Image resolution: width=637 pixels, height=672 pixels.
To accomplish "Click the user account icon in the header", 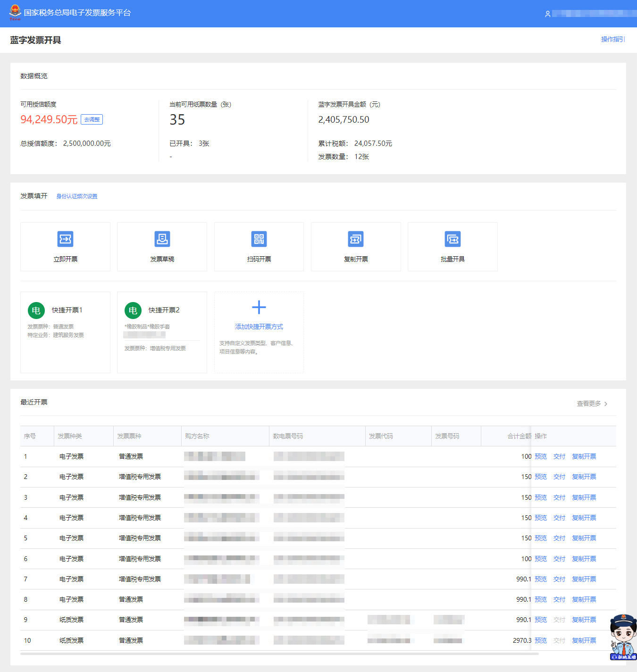I will [x=547, y=14].
